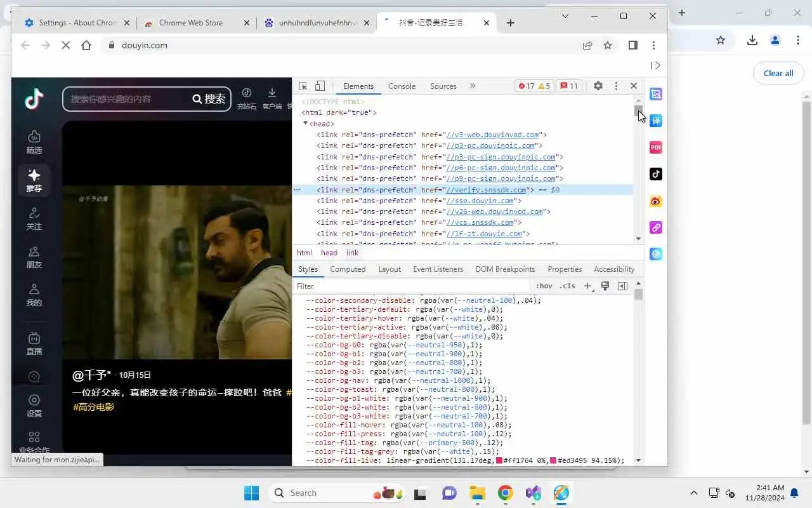Open the Computed tab
Screen dimensions: 812x508
click(348, 269)
